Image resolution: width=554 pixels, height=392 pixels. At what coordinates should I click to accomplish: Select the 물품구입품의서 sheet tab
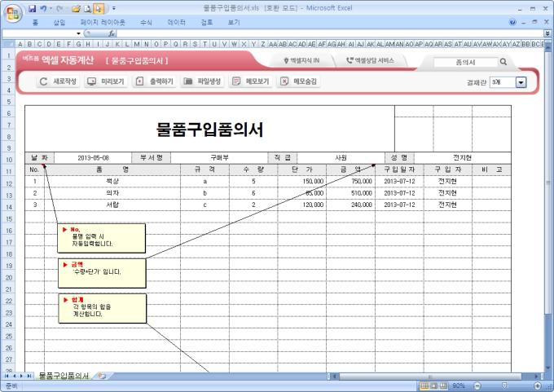pos(64,376)
